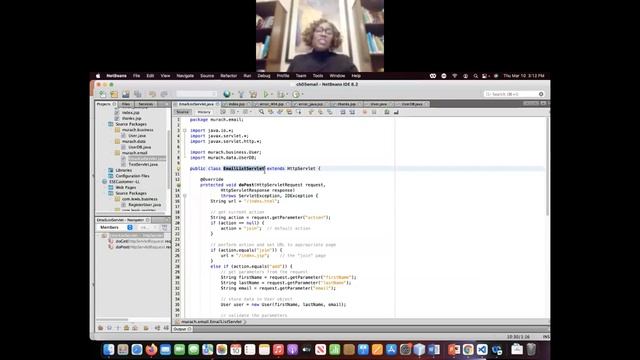This screenshot has height=360, width=640.
Task: Click the editor Comment icon
Action: [387, 112]
